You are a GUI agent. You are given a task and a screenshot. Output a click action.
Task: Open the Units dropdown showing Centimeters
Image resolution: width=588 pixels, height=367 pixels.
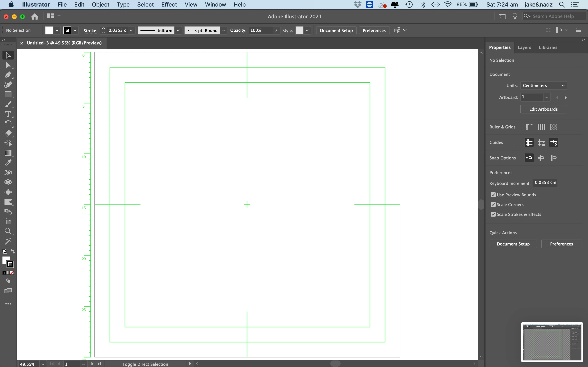pyautogui.click(x=543, y=85)
